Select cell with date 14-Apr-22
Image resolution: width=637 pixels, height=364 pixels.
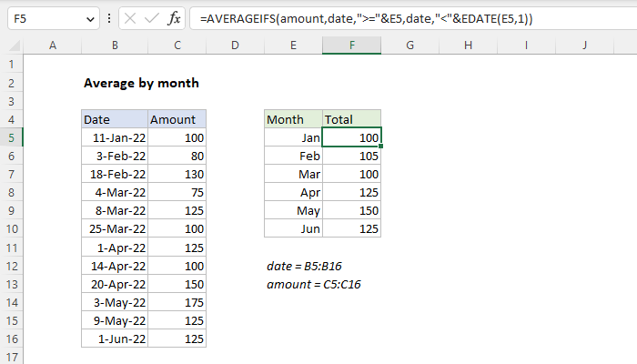pyautogui.click(x=115, y=266)
